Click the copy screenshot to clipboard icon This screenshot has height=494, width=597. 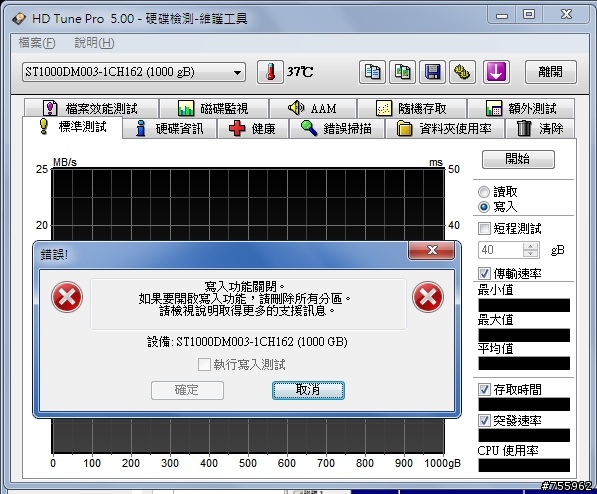point(402,72)
